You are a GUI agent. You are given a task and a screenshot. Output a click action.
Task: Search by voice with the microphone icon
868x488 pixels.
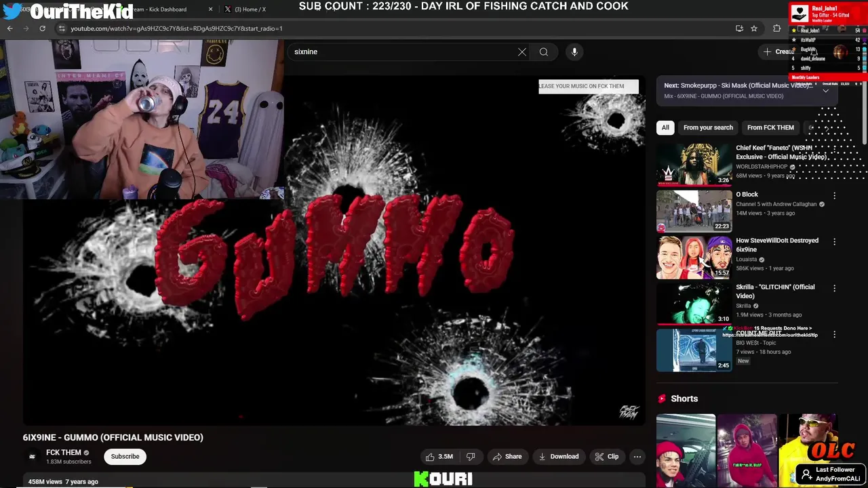click(x=574, y=52)
